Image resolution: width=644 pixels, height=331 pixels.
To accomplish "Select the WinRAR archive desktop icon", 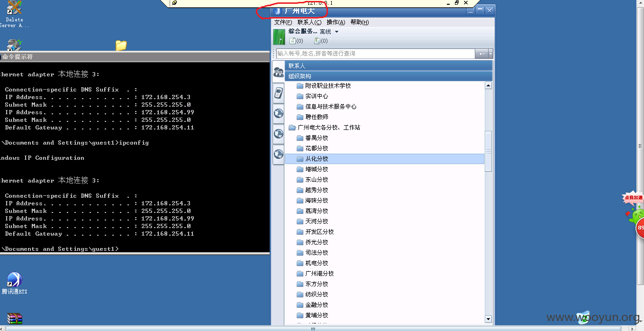I will point(15,319).
